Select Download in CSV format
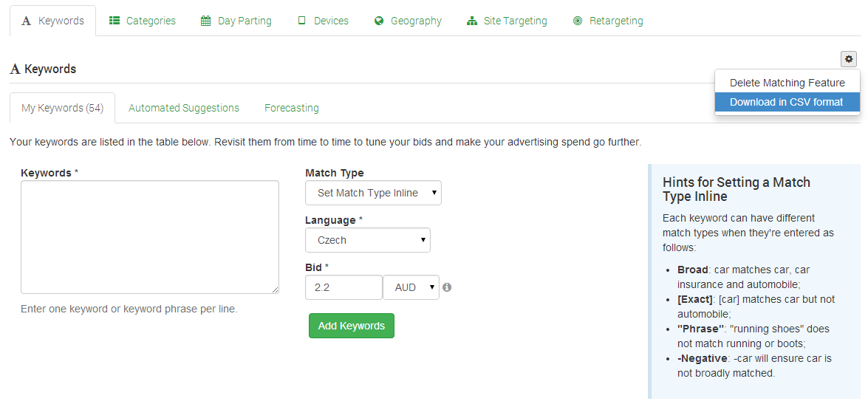 787,103
